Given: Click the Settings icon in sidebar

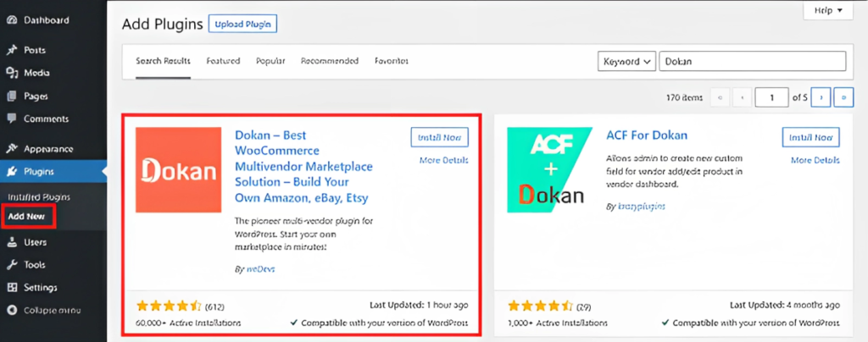Looking at the screenshot, I should [12, 288].
